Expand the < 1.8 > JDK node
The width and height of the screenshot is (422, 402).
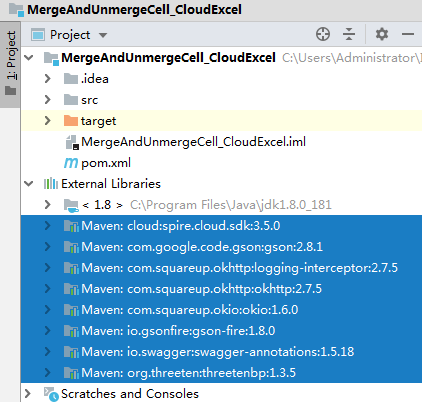48,205
